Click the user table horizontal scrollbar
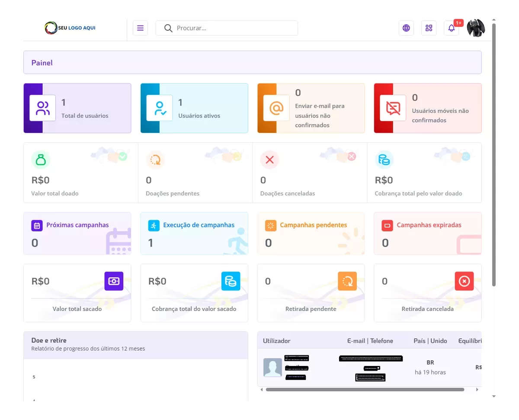Viewport: 519px width, 420px height. coord(365,390)
